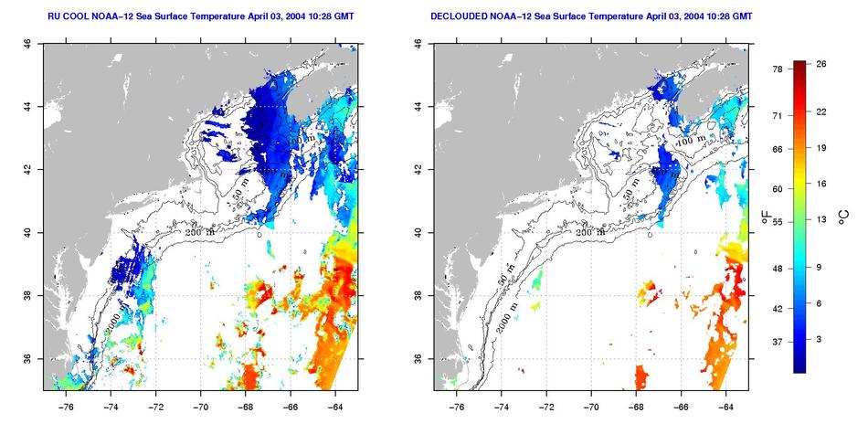Click longitude label −64 under the RU COOL map
868x434 pixels.
point(335,408)
